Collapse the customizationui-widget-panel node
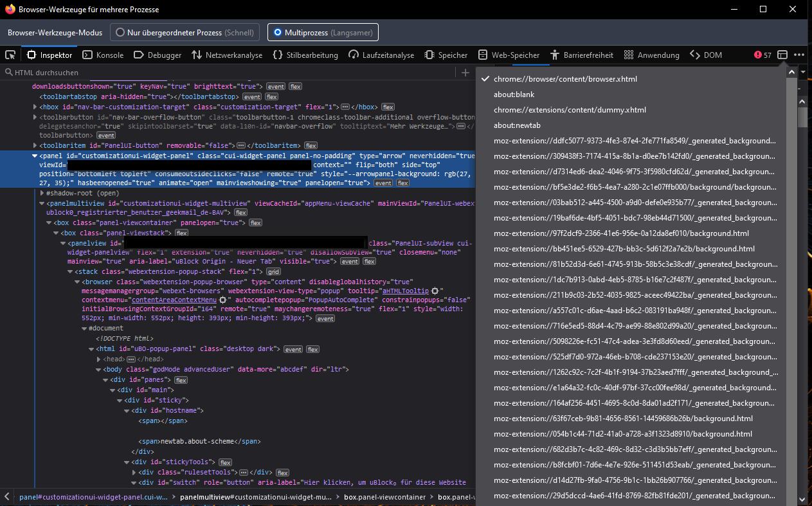Screen dimensions: 812x506 34,156
